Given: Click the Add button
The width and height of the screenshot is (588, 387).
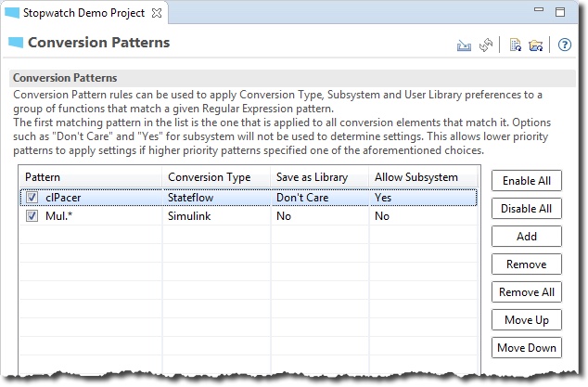Looking at the screenshot, I should point(527,236).
